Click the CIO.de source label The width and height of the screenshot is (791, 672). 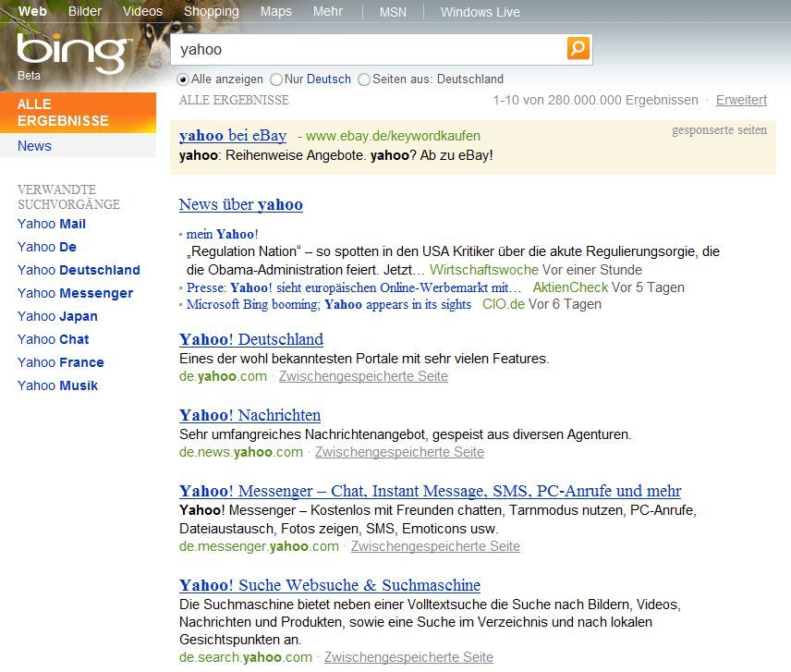point(504,304)
